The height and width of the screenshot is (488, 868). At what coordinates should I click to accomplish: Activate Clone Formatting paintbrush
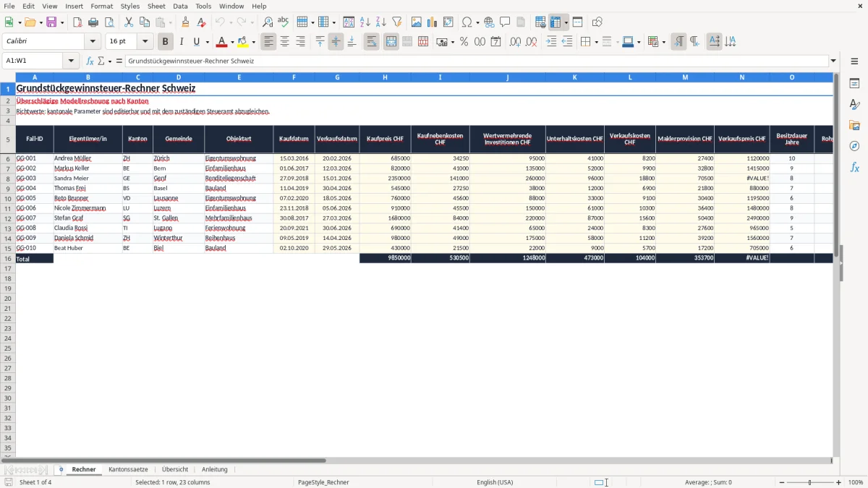click(x=185, y=22)
